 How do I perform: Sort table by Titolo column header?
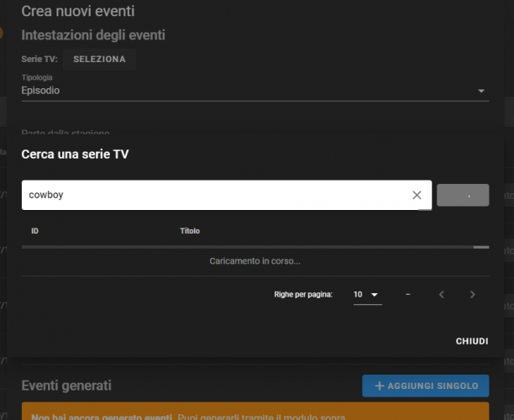(x=190, y=231)
